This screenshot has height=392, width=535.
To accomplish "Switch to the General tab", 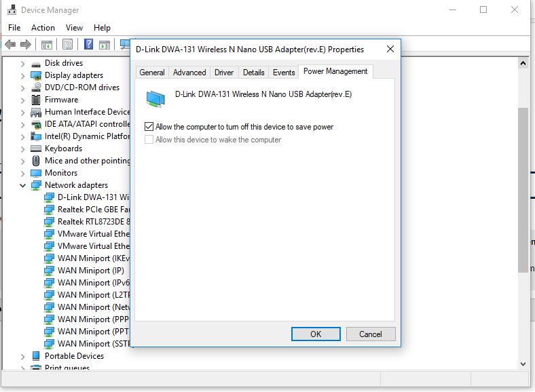I will pos(152,73).
